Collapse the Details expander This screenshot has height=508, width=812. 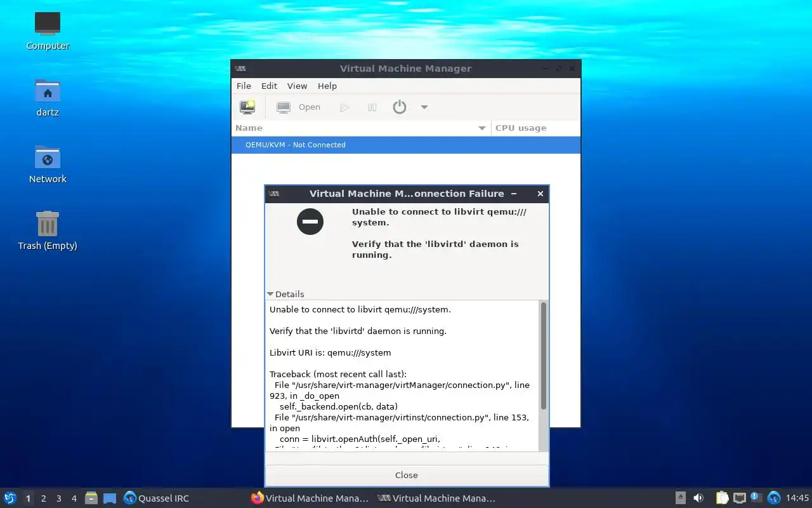pyautogui.click(x=285, y=294)
